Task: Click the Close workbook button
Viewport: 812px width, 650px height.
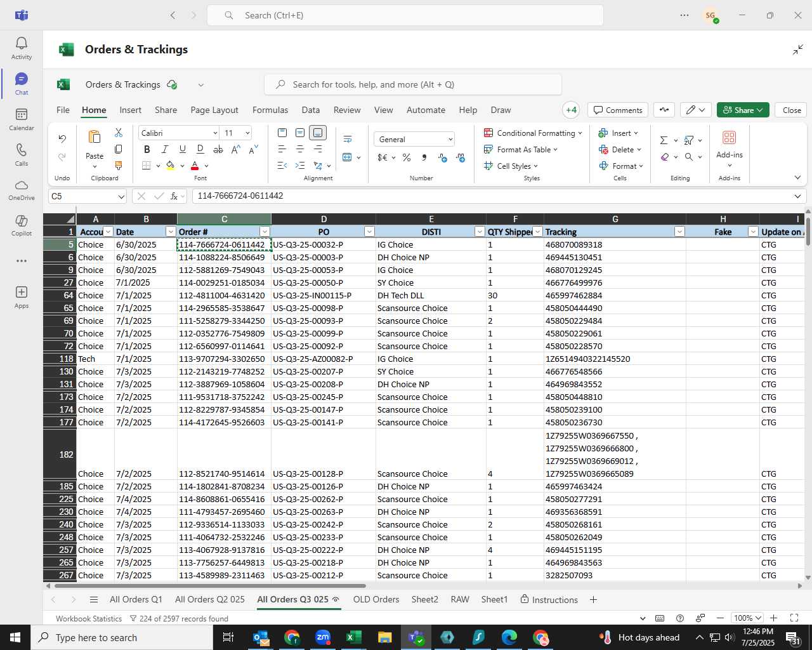Action: coord(792,110)
